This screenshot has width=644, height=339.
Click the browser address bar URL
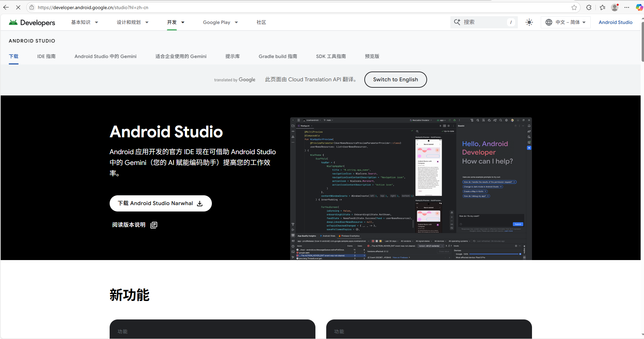(93, 7)
